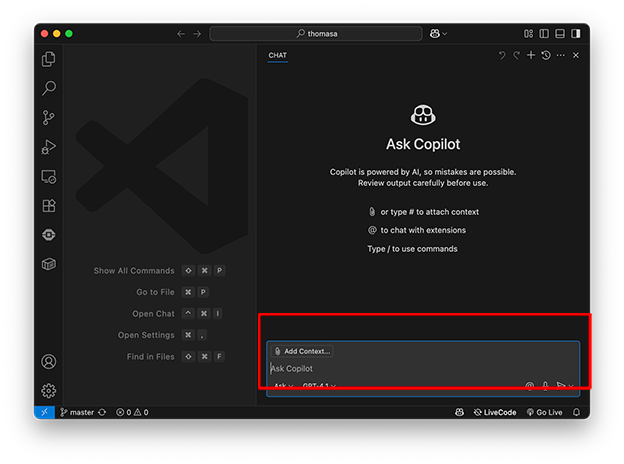
Task: Open the Source Control view
Action: [49, 118]
